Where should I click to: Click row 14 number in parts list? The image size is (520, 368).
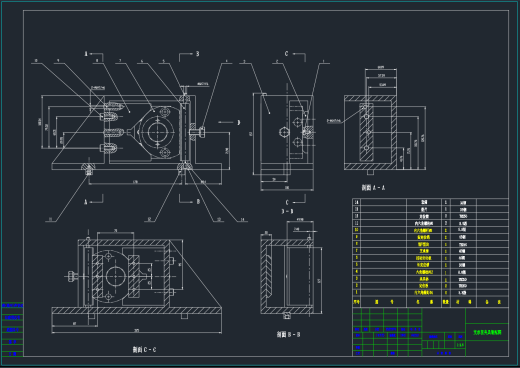click(x=356, y=202)
